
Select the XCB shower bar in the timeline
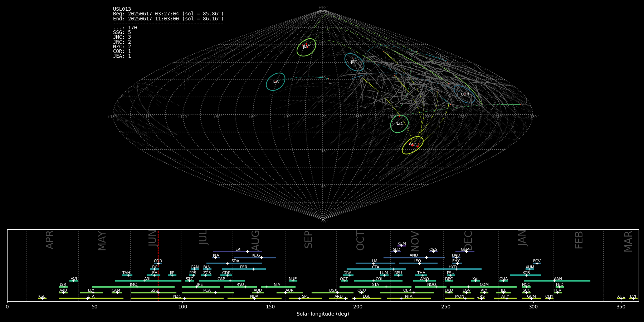point(525,275)
